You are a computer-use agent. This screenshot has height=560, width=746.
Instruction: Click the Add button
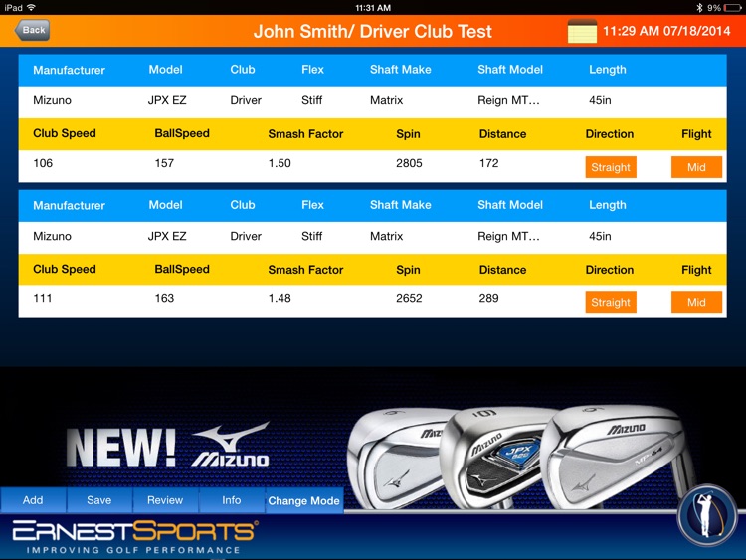33,500
